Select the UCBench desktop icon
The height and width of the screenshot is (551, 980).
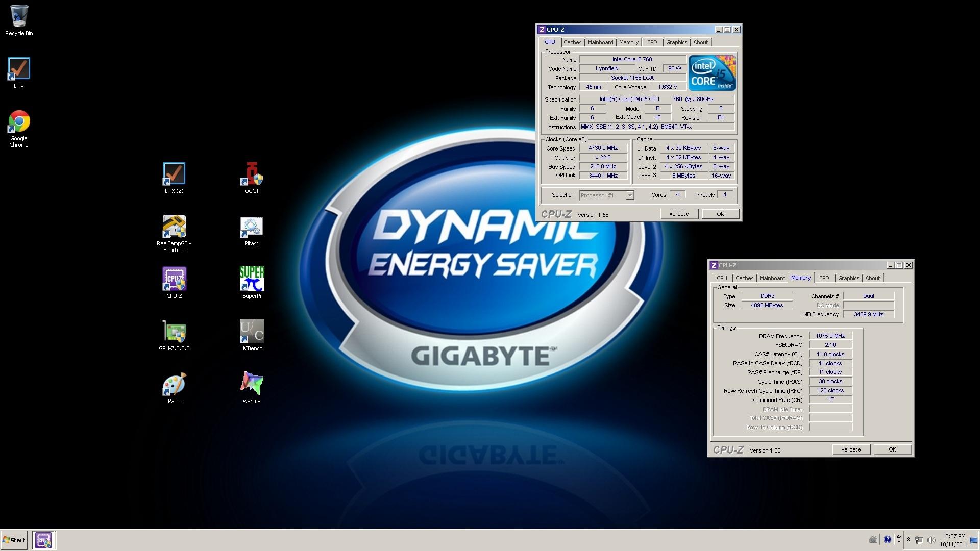[252, 336]
